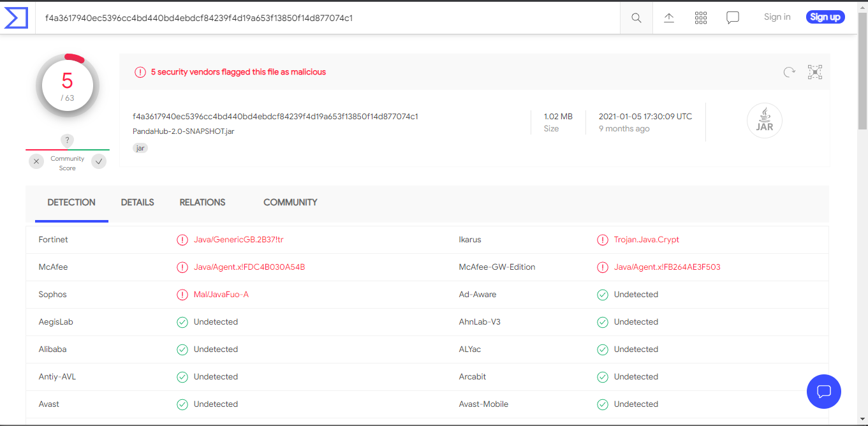Click the page vertical scrollbar

point(862,70)
